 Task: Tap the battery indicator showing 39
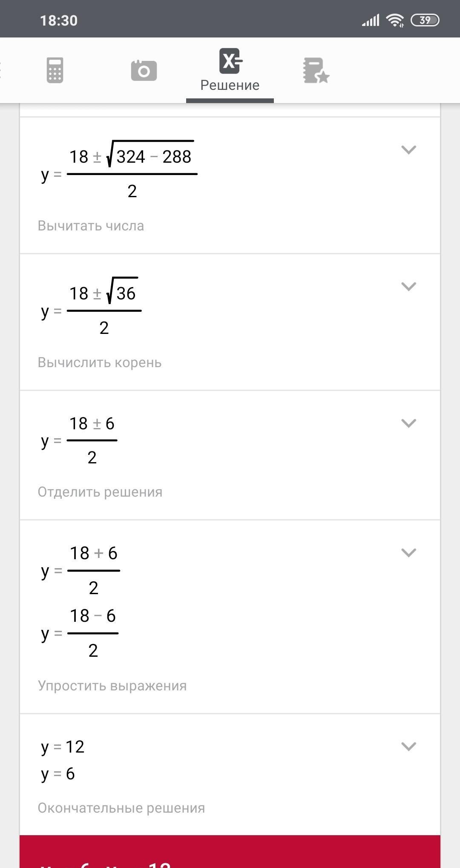[425, 20]
